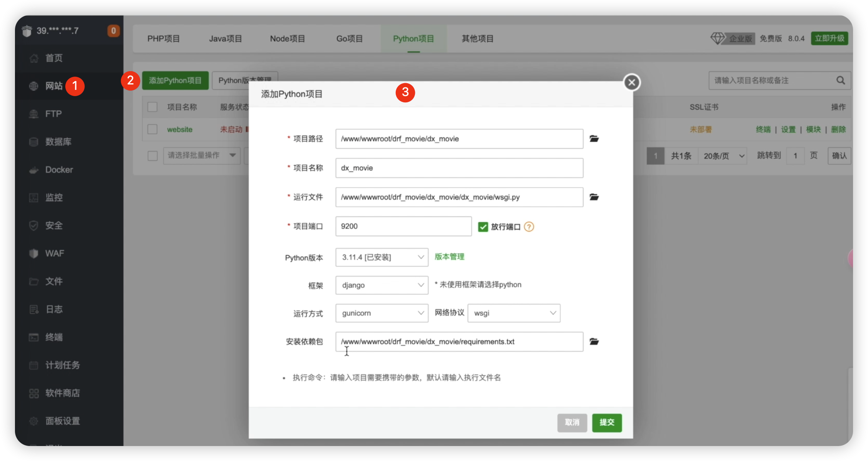Check the checkbox beside batch operation
The height and width of the screenshot is (461, 868).
pos(153,156)
